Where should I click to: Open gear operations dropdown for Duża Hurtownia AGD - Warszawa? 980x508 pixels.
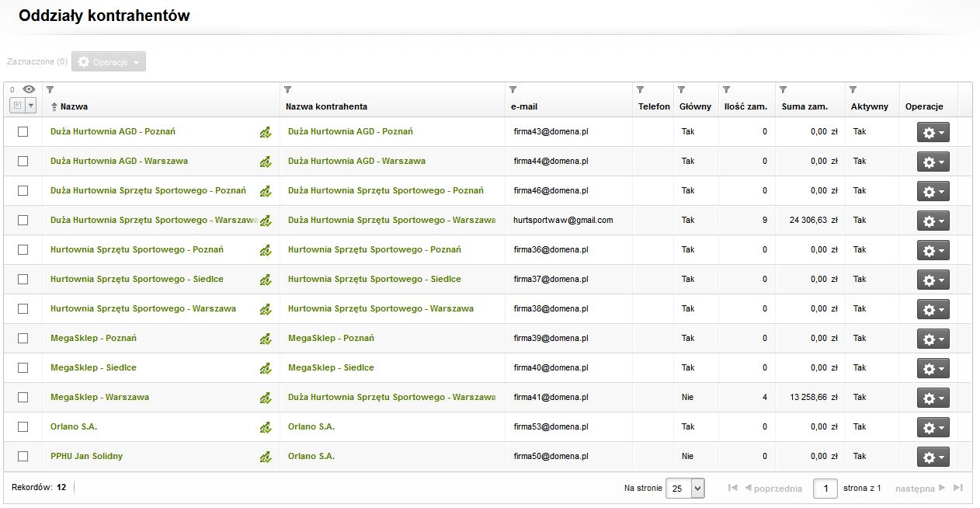click(x=933, y=162)
